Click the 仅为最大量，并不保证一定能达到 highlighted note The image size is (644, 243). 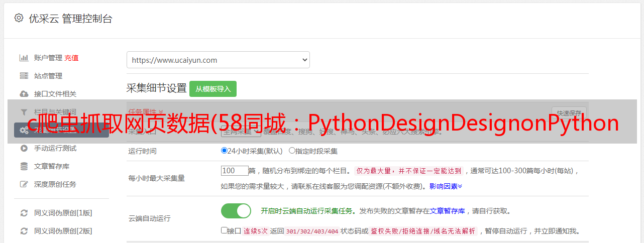pyautogui.click(x=409, y=171)
